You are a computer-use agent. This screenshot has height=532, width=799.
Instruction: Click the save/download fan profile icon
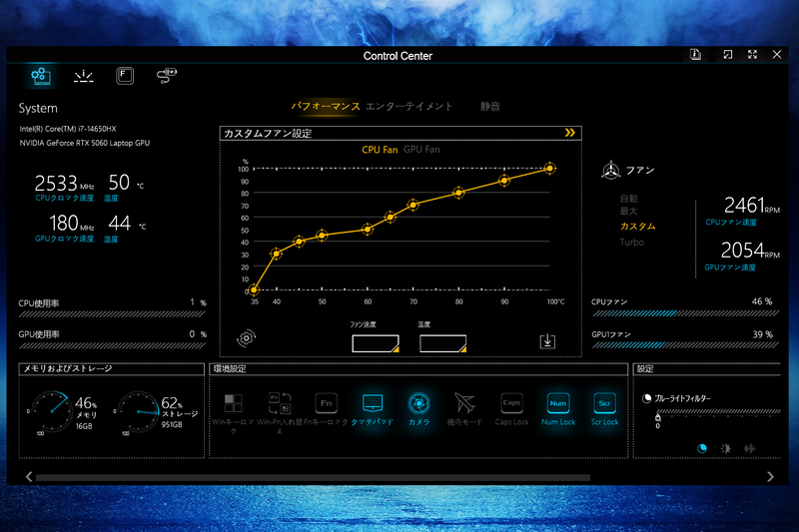547,341
